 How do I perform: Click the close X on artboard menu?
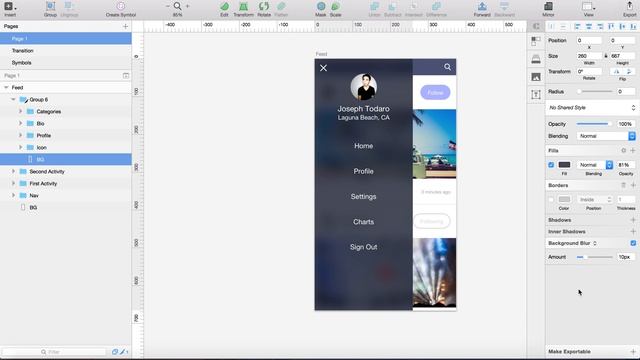pos(323,68)
